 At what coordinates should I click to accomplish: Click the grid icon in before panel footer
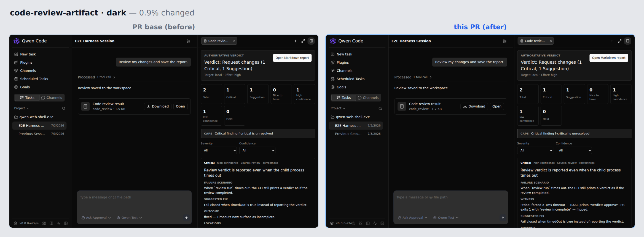[x=44, y=223]
